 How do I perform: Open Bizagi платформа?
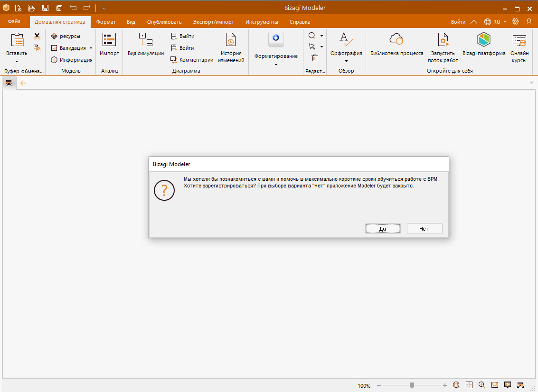484,44
